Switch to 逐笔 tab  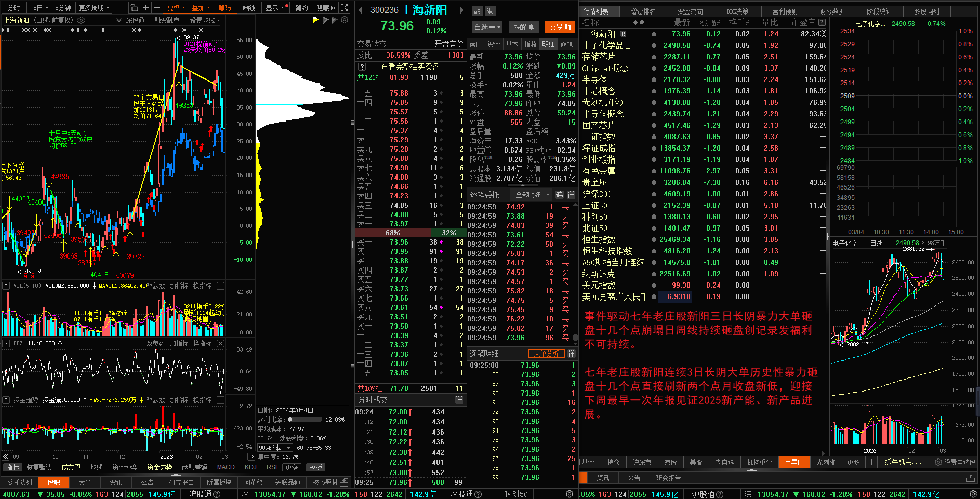[566, 44]
